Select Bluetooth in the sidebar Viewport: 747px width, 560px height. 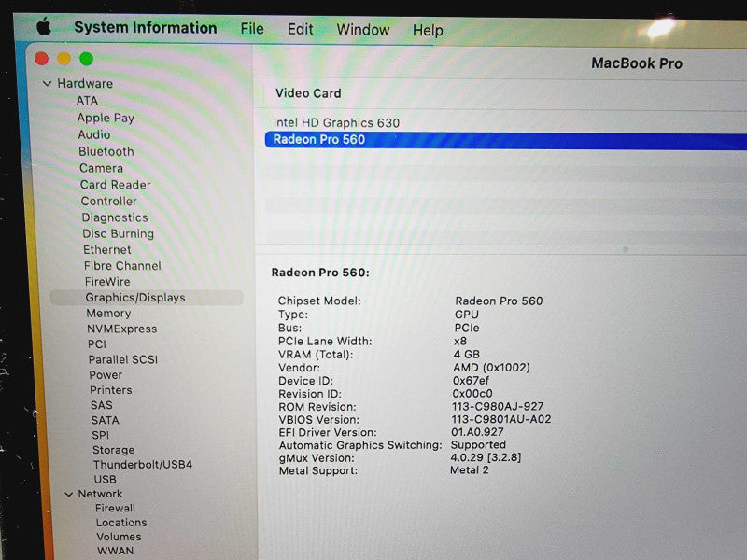(106, 151)
